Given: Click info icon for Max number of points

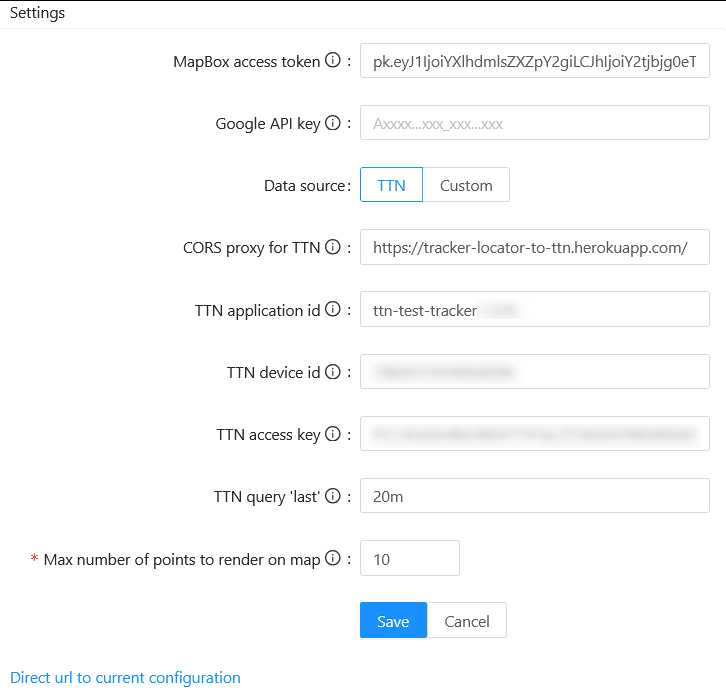Looking at the screenshot, I should coord(332,559).
